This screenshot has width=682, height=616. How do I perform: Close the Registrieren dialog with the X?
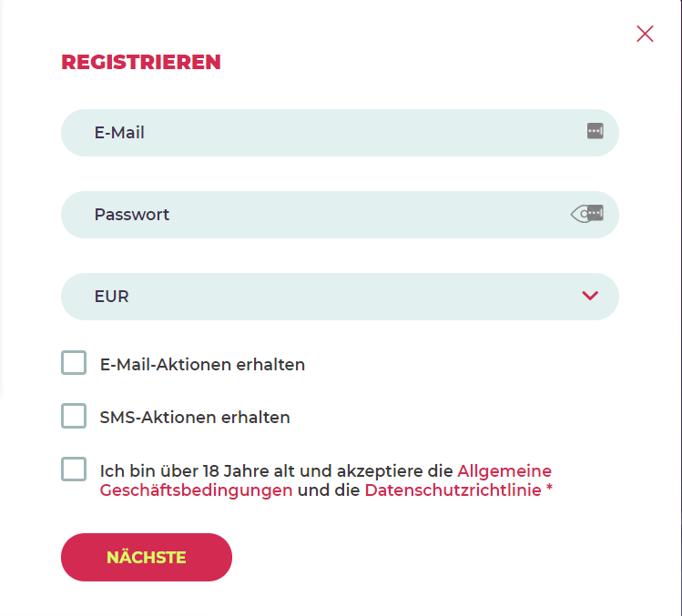click(645, 35)
